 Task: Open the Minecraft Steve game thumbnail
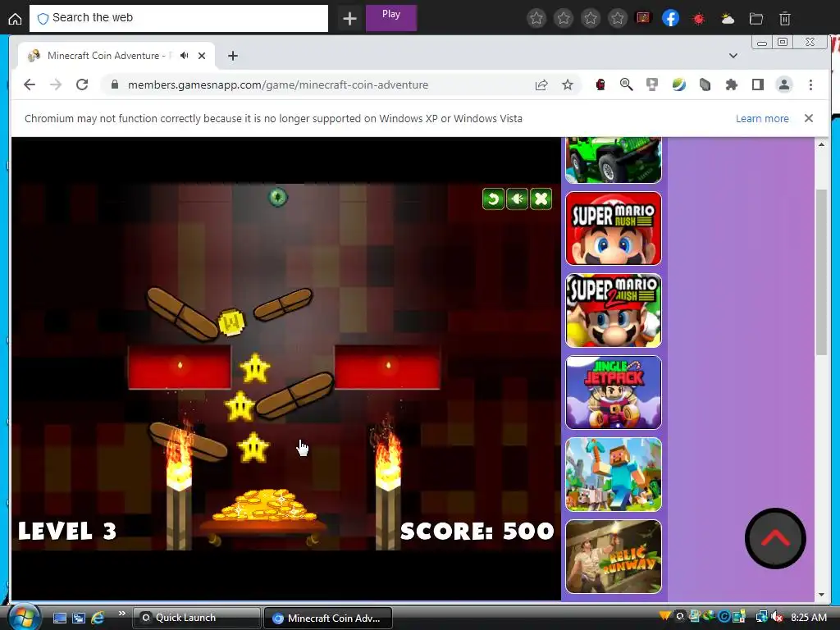click(x=614, y=474)
